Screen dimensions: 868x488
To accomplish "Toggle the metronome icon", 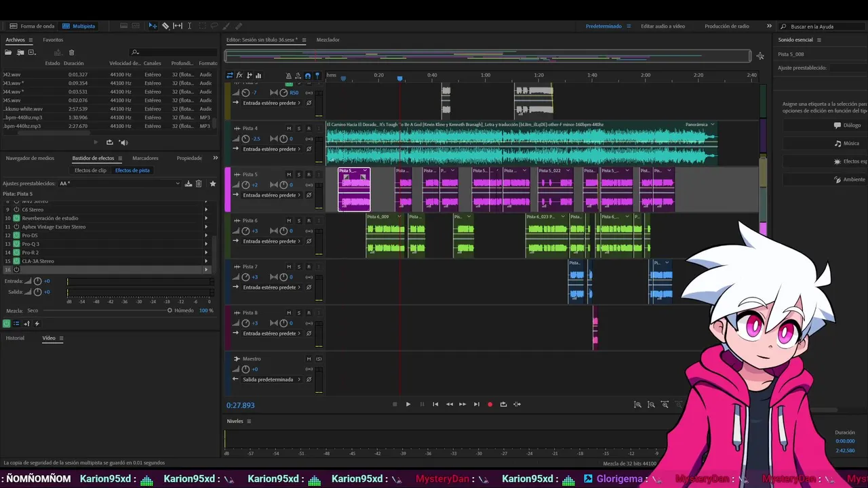I will coord(289,75).
